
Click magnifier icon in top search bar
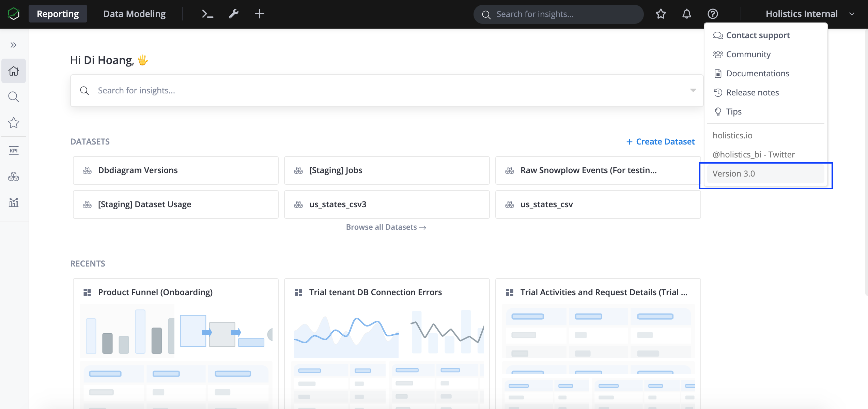tap(486, 15)
